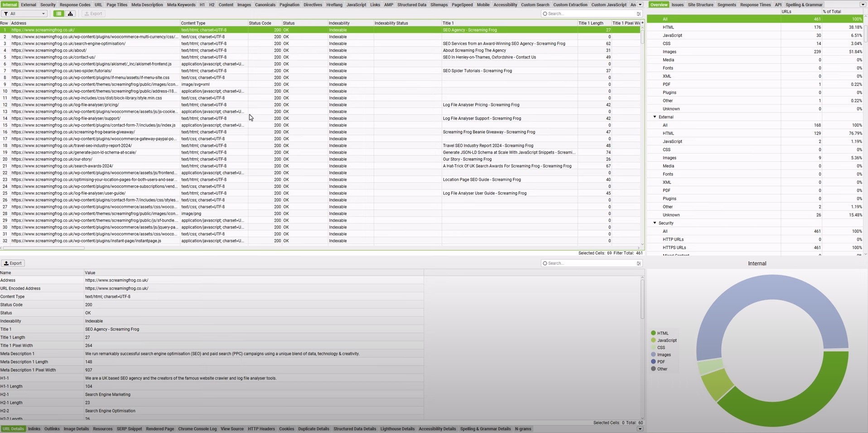868x433 pixels.
Task: Click the horizontal scrollbar under the table
Action: pyautogui.click(x=44, y=248)
